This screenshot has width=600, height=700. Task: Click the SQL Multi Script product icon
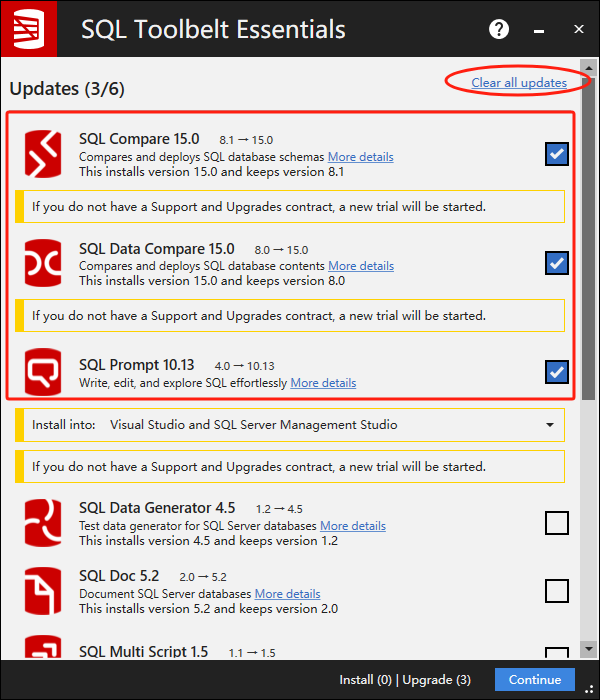click(x=43, y=647)
